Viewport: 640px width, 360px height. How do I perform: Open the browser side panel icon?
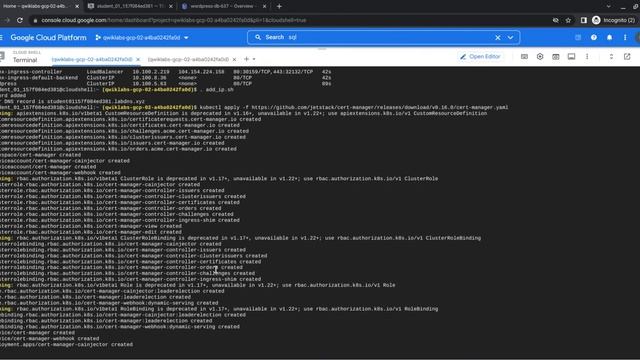click(584, 20)
